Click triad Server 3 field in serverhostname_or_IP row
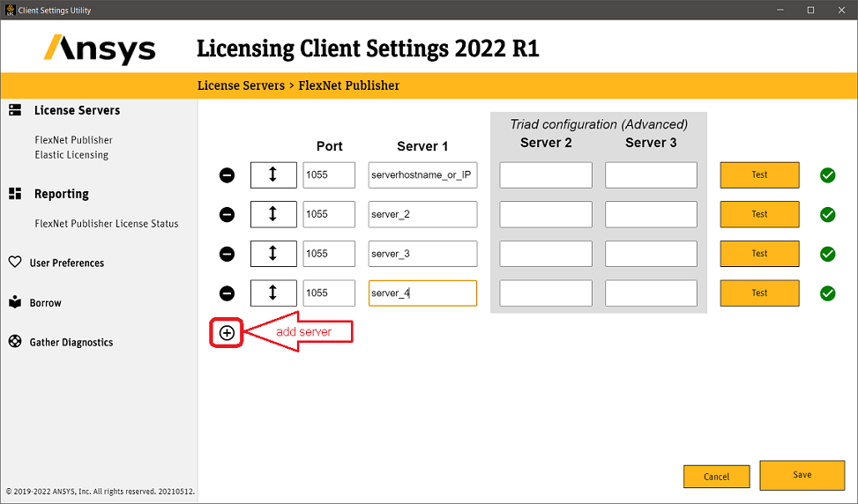This screenshot has height=504, width=858. pos(651,175)
